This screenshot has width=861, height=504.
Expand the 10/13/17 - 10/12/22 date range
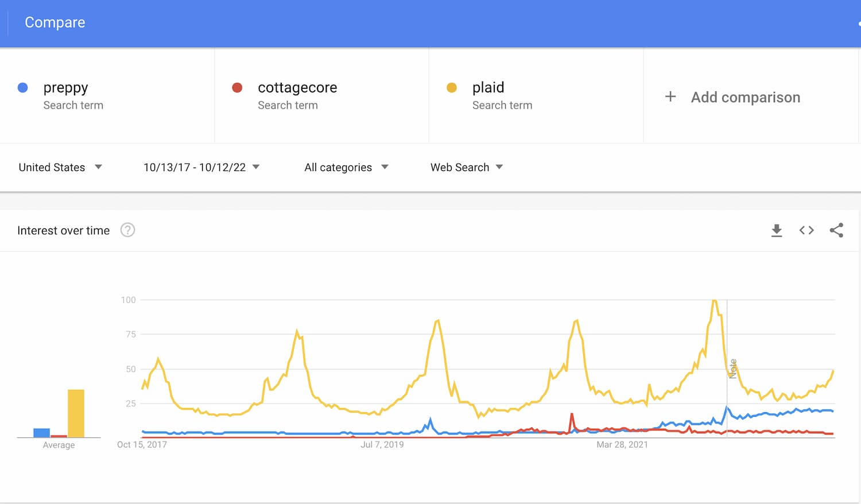[201, 167]
